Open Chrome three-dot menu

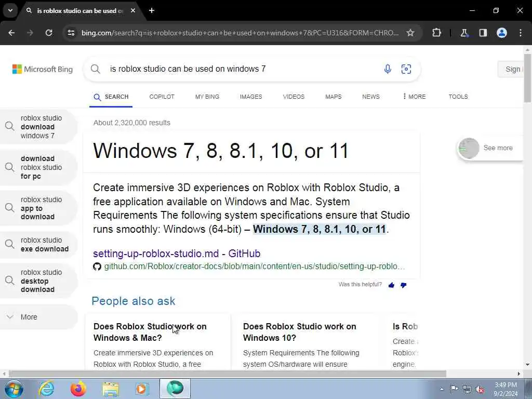[521, 33]
